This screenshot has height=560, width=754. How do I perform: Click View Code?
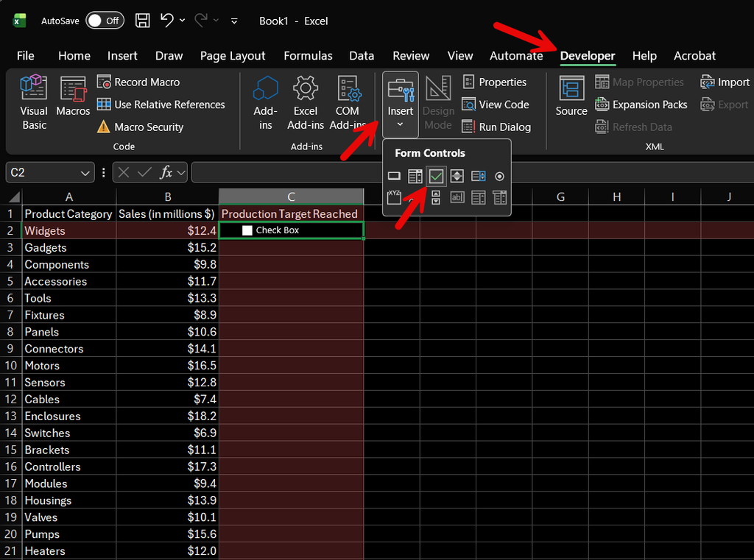pos(496,104)
